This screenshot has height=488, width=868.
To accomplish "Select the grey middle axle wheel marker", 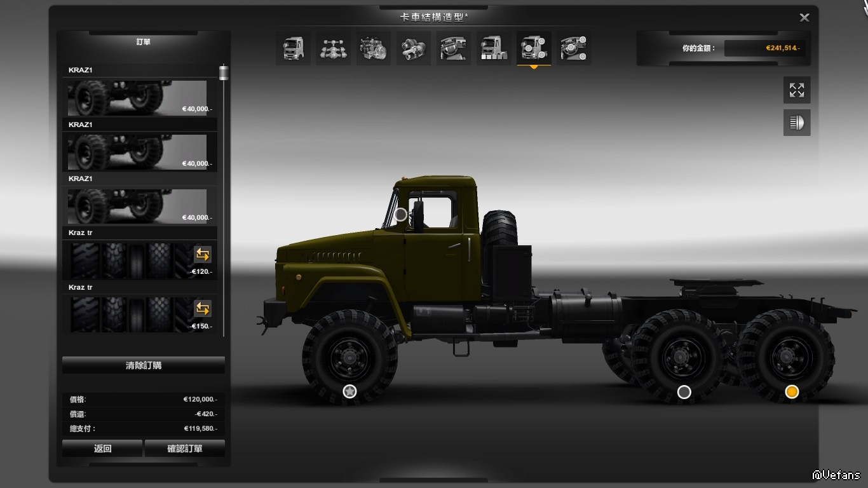I will (x=684, y=392).
